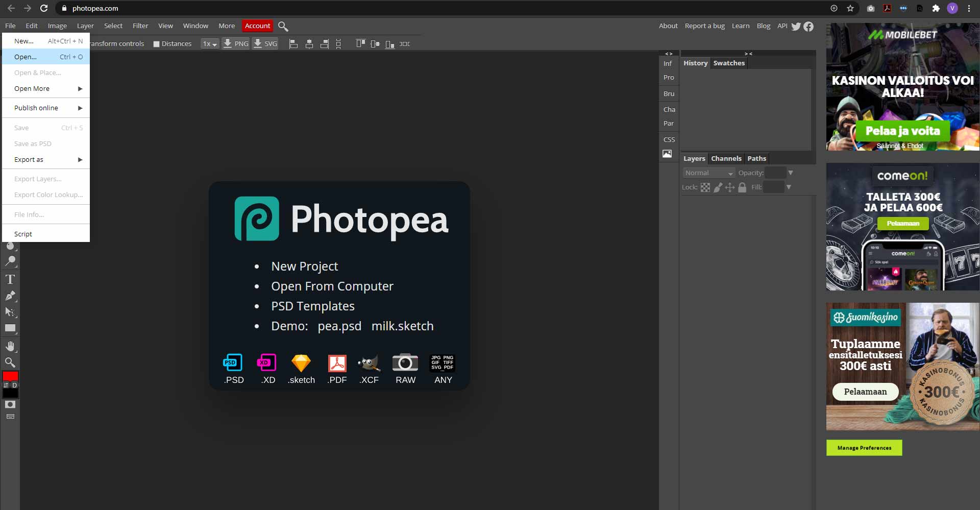
Task: Pick the black background color swatch
Action: pyautogui.click(x=10, y=393)
